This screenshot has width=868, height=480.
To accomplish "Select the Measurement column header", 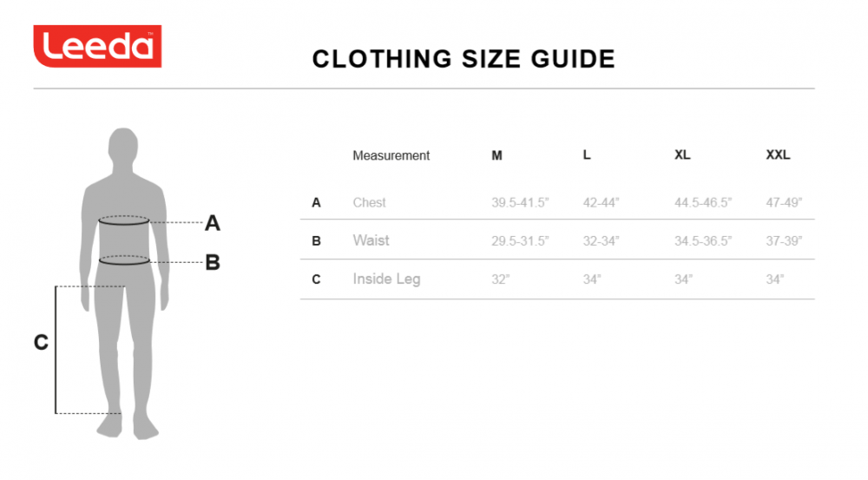I will (x=391, y=156).
